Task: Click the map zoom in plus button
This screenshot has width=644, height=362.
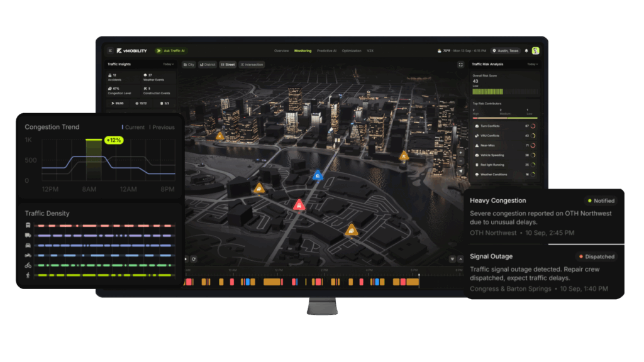Action: [x=460, y=153]
